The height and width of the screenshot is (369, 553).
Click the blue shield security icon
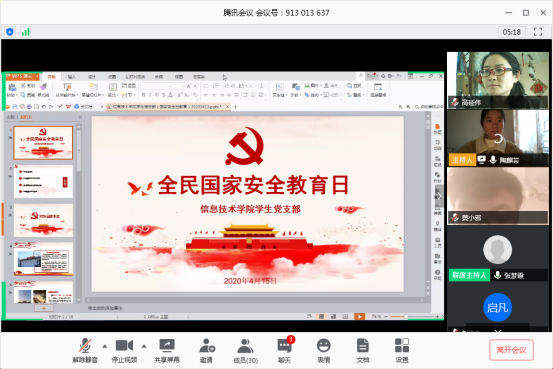tap(10, 32)
